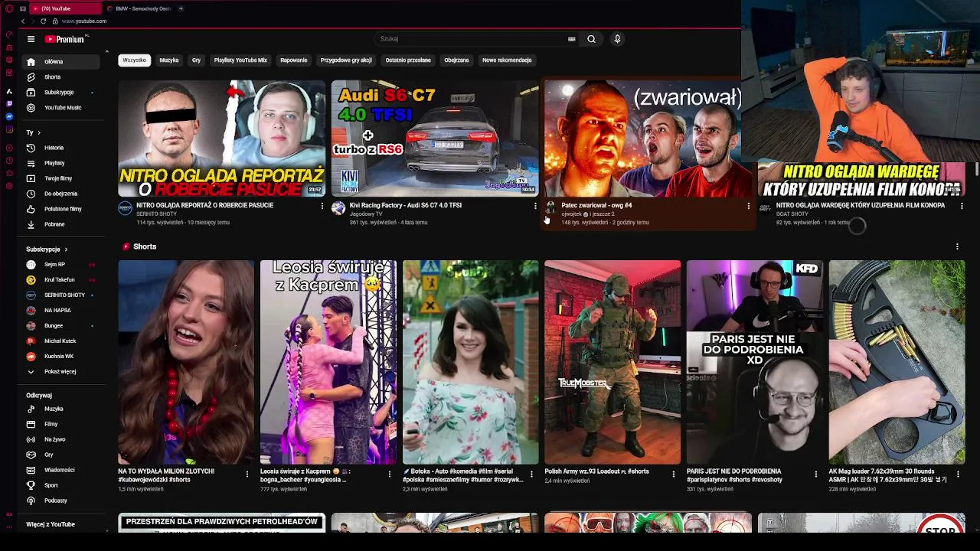Open options menu for Audi S6 C7 video
The height and width of the screenshot is (551, 980).
(x=535, y=206)
